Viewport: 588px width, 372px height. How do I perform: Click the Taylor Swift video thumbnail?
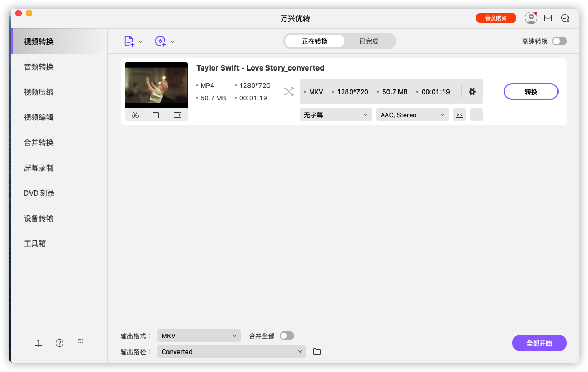[156, 84]
